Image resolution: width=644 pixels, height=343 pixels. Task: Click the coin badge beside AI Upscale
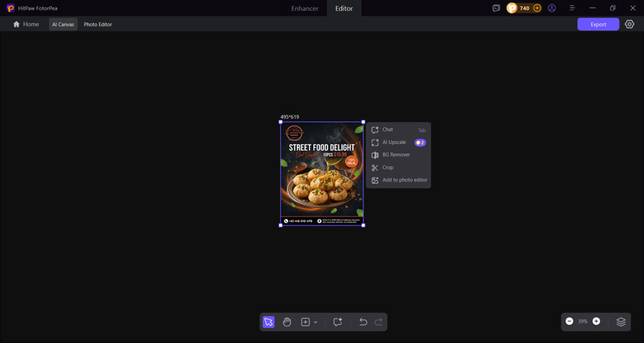[x=420, y=143]
